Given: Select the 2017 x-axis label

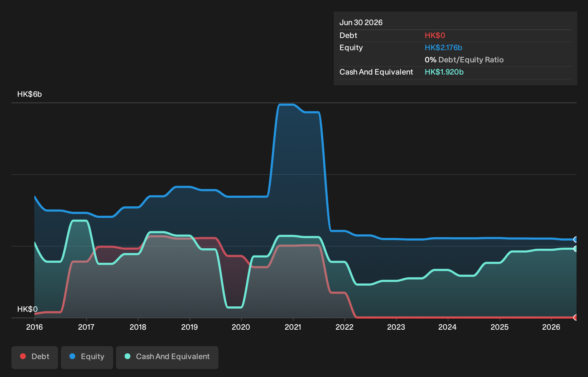Looking at the screenshot, I should point(86,327).
